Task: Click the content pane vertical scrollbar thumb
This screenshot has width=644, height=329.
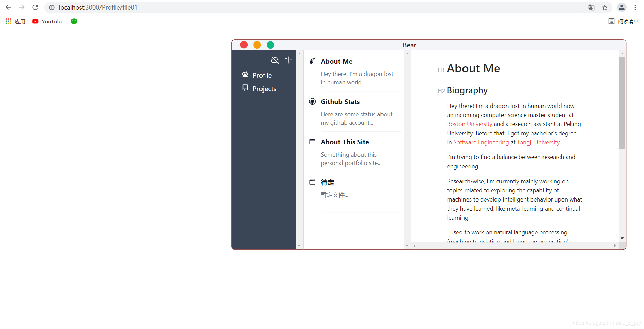Action: tap(622, 103)
